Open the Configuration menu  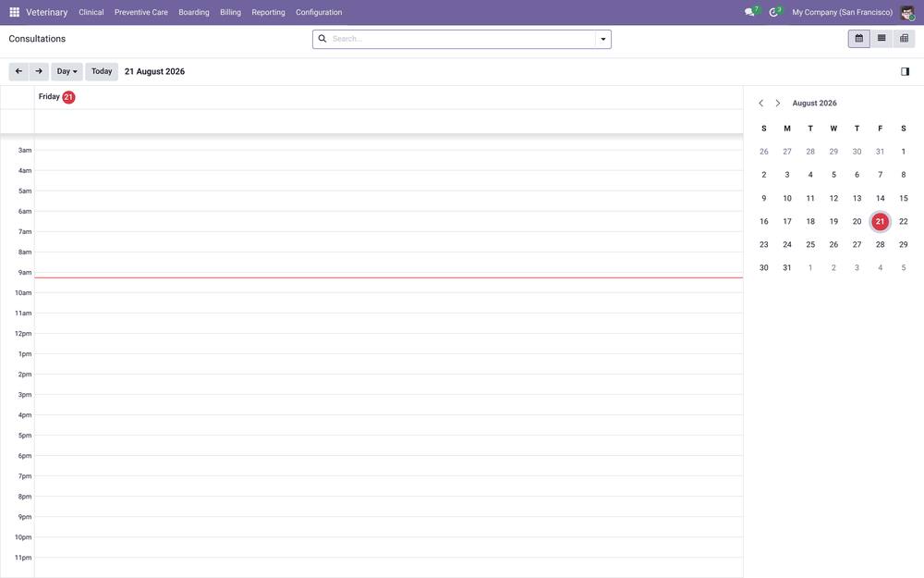point(319,12)
